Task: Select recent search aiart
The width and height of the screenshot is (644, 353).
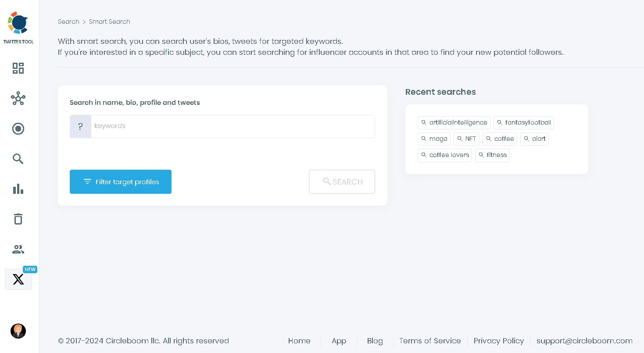Action: click(x=534, y=139)
